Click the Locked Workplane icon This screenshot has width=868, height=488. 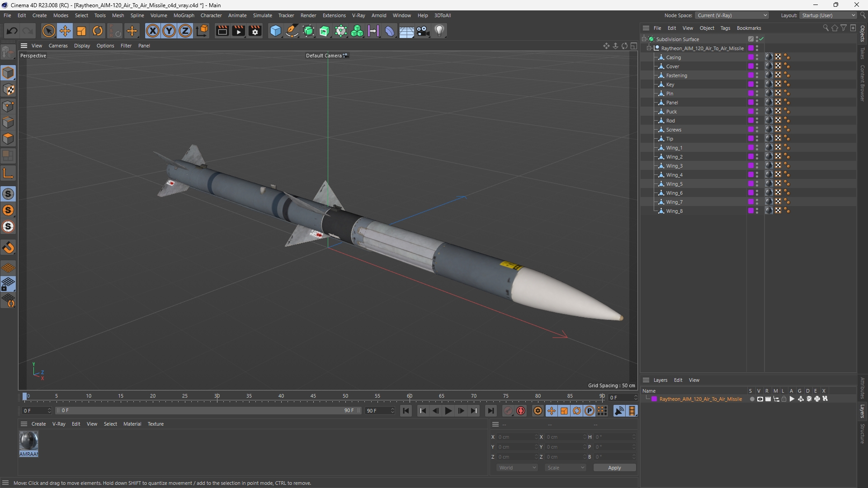coord(8,284)
